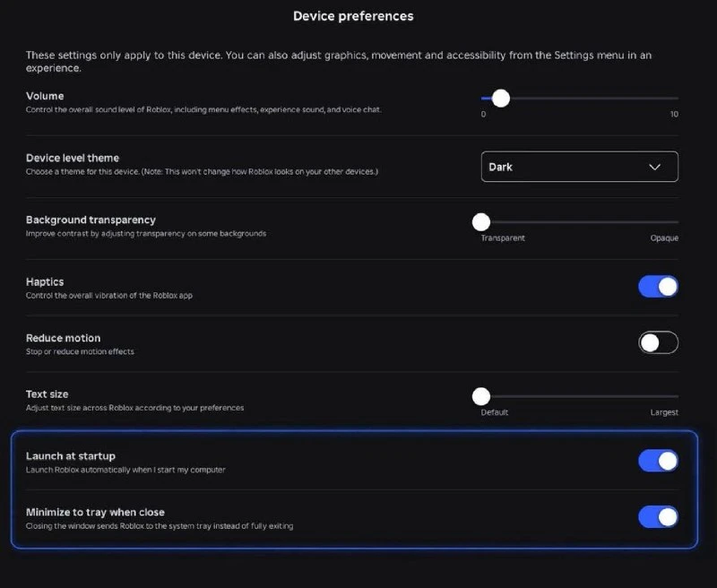Click the Transparent label under the slider

click(x=503, y=238)
